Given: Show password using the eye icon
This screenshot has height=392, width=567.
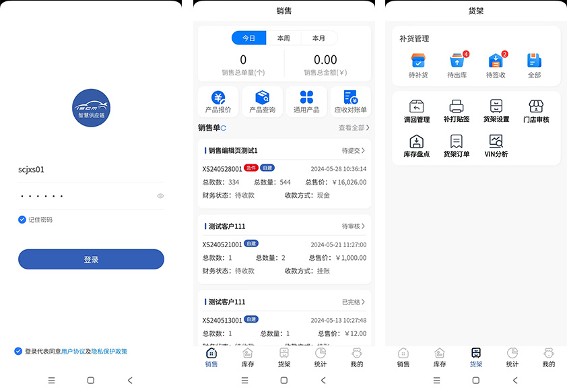Looking at the screenshot, I should point(160,196).
